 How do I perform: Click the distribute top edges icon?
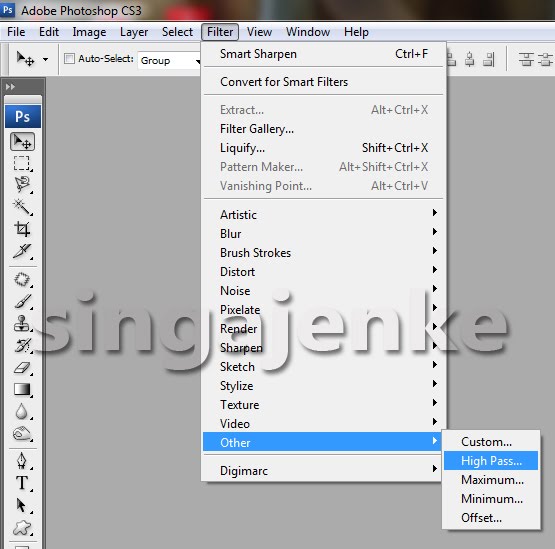pyautogui.click(x=526, y=59)
